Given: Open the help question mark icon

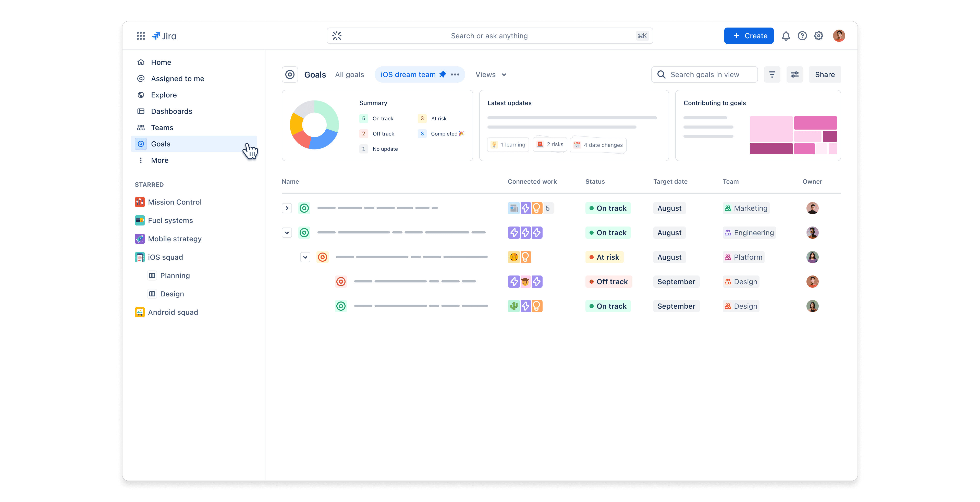Looking at the screenshot, I should pos(802,36).
